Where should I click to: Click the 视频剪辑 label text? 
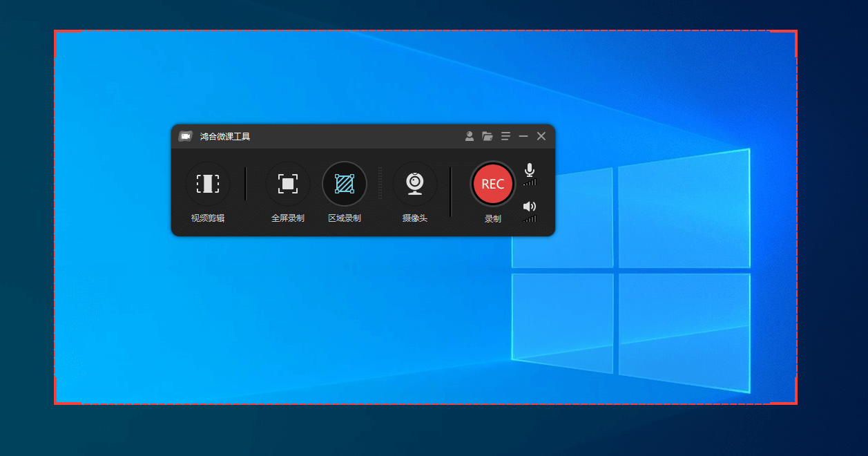point(208,218)
